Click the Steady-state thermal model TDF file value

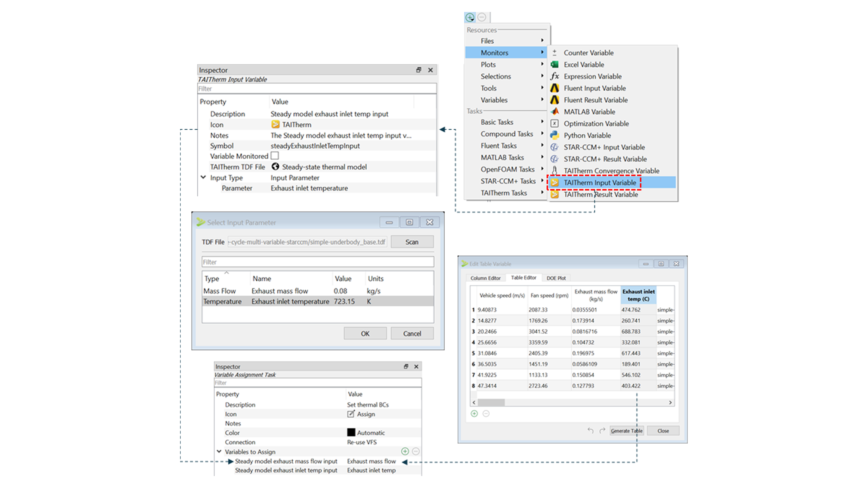pos(319,167)
